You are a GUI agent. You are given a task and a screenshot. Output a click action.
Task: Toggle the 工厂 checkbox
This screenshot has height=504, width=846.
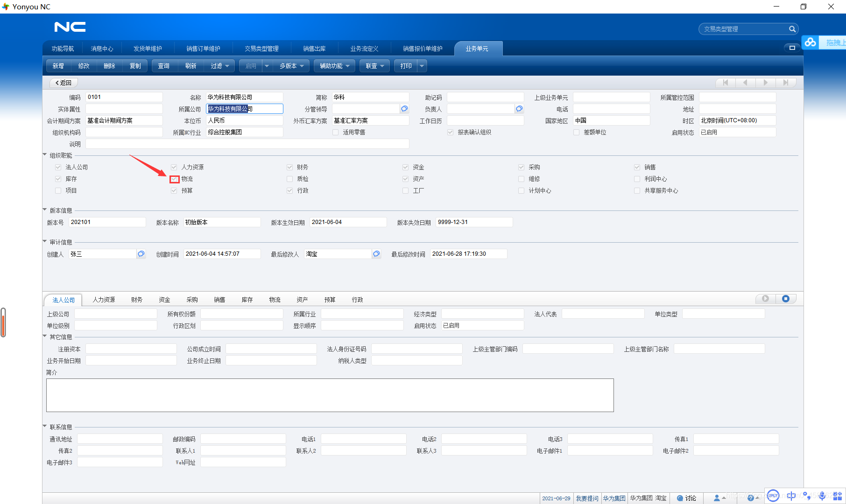[x=406, y=190]
